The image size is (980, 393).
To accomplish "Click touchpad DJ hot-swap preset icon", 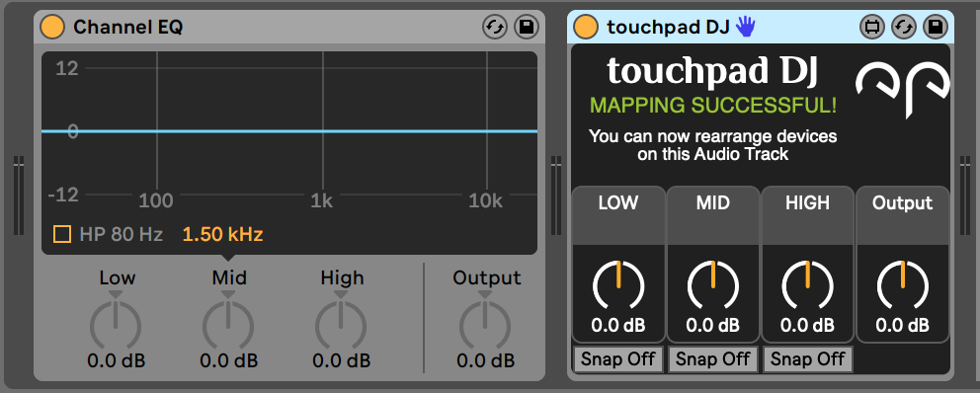I will click(x=904, y=27).
